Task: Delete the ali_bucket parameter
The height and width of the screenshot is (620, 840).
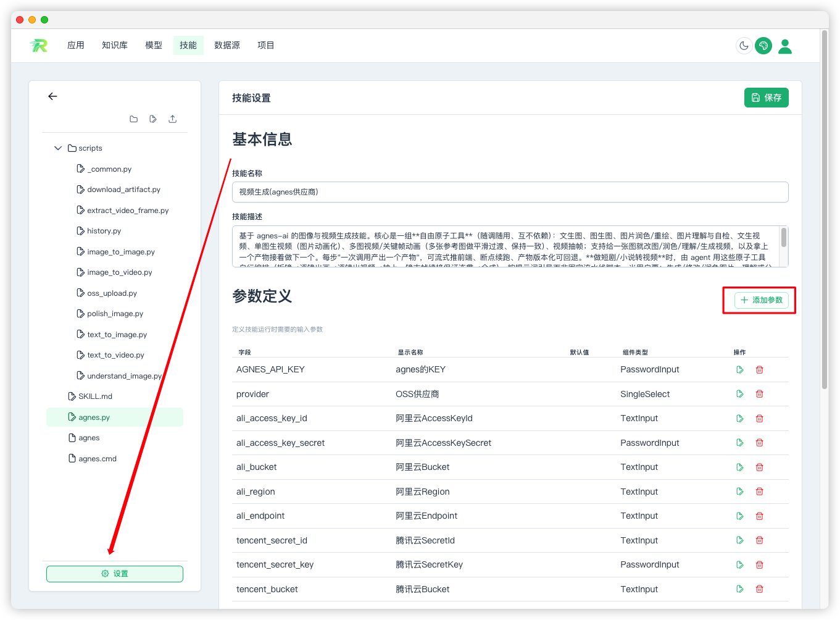Action: pos(760,467)
